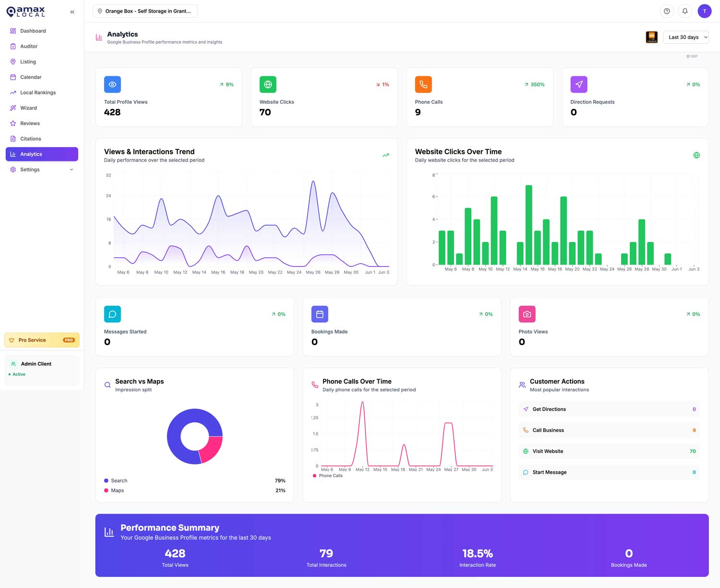The image size is (720, 588).
Task: Click the people icon beside Customer Actions
Action: 522,385
